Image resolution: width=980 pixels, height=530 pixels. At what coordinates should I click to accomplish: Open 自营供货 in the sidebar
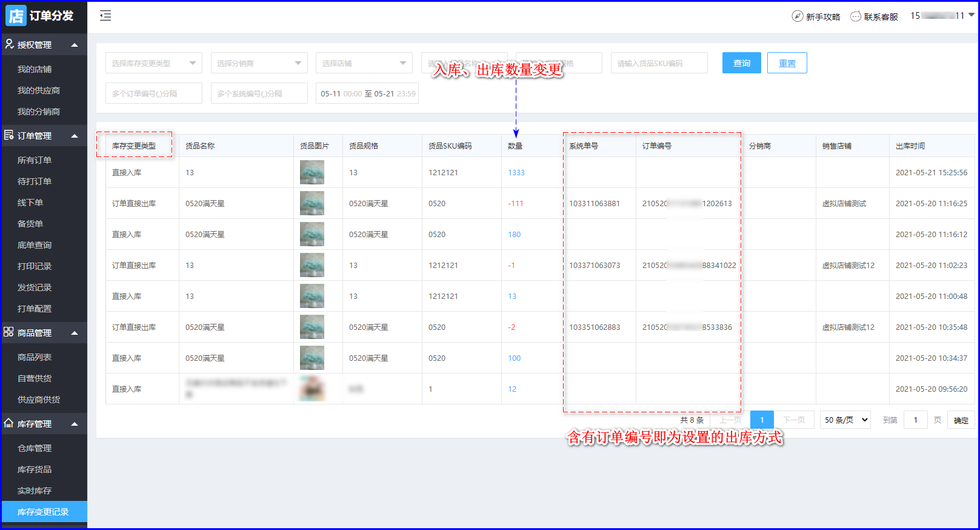coord(35,378)
